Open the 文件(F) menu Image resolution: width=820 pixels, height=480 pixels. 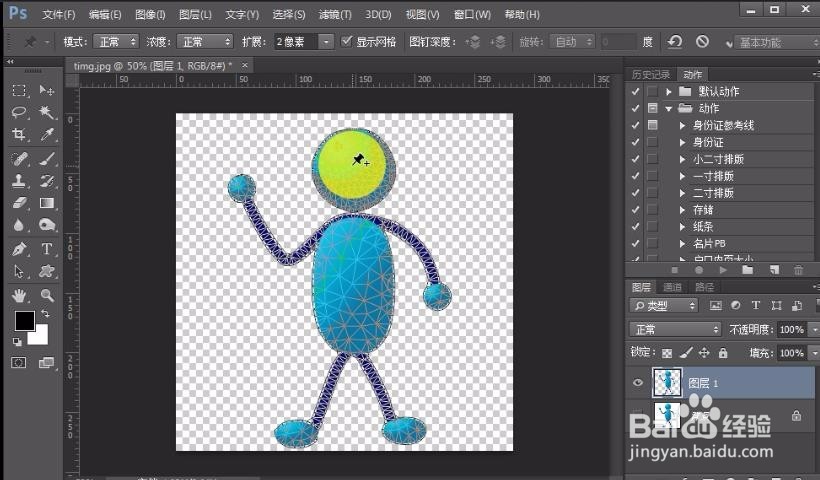(x=59, y=15)
